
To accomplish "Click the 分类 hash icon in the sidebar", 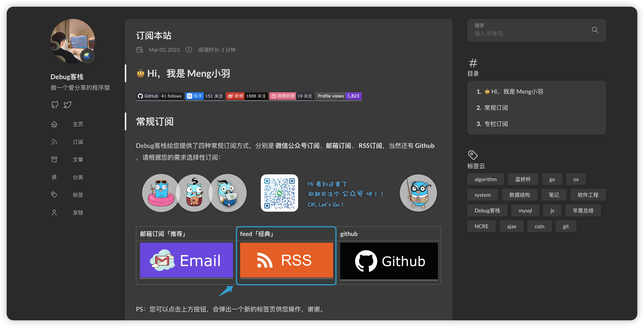I will (x=54, y=177).
